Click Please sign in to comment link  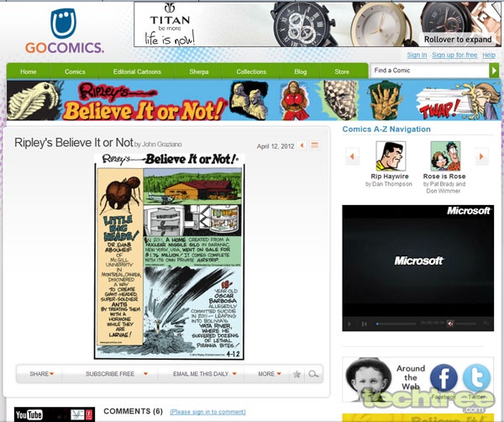tap(207, 412)
